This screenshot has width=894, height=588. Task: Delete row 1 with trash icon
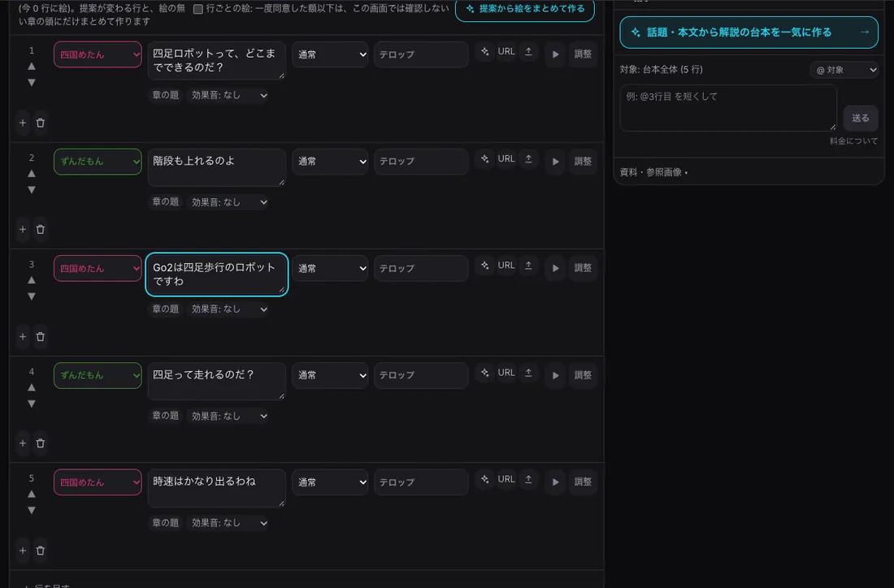click(41, 123)
